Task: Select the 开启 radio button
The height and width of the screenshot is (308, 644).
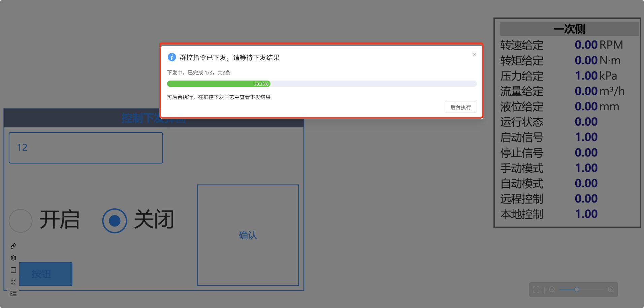Action: point(21,221)
